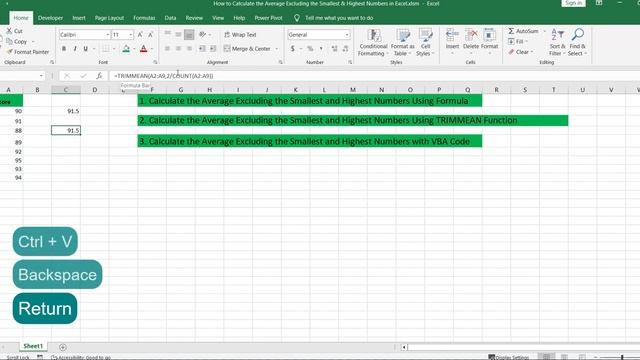Open the Name Box dropdown
This screenshot has height=360, width=640.
pos(41,76)
